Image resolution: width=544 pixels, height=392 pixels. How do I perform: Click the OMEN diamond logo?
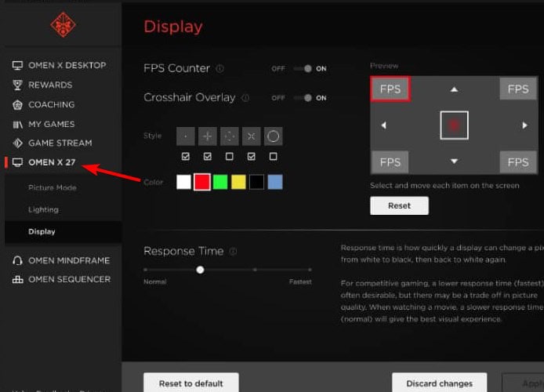point(63,24)
